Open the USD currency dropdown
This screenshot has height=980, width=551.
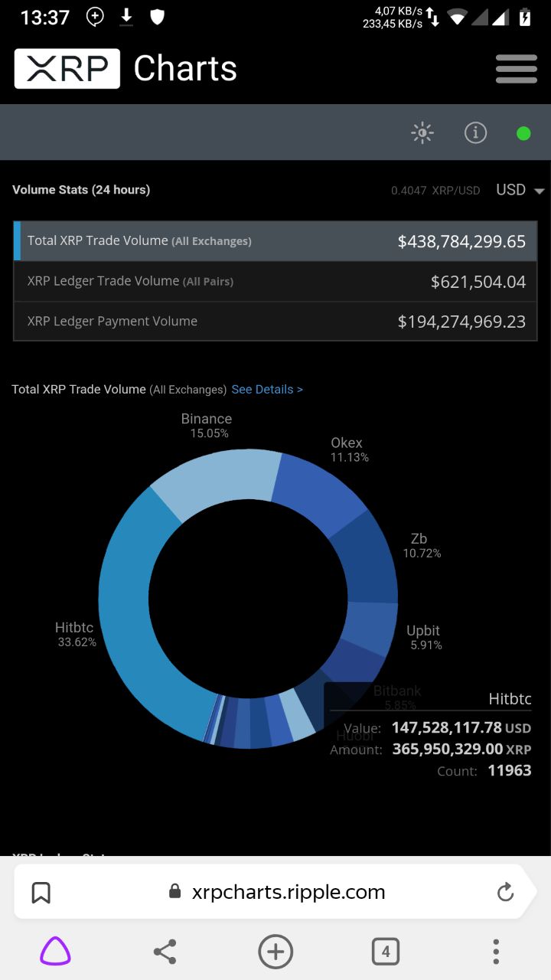(x=520, y=190)
